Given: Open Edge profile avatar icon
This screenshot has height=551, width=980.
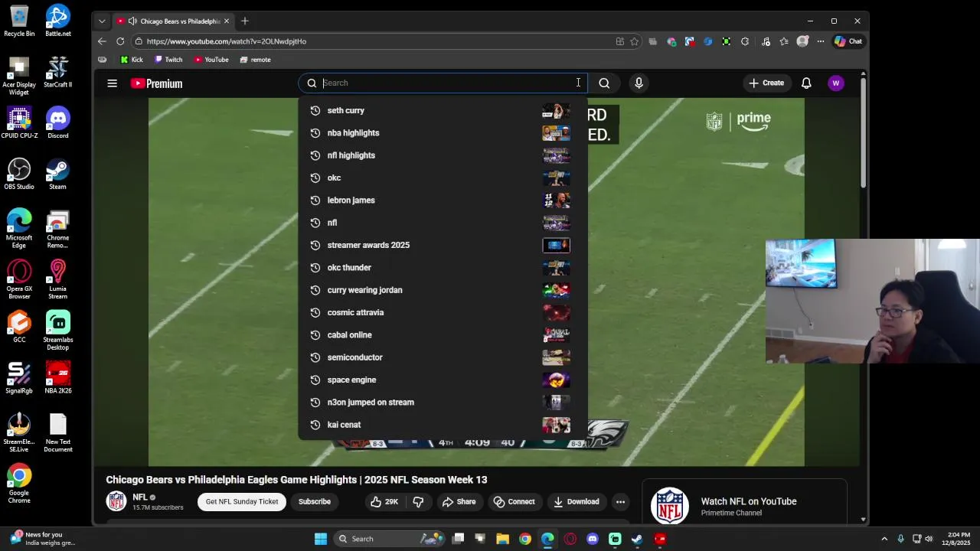Looking at the screenshot, I should (x=802, y=41).
